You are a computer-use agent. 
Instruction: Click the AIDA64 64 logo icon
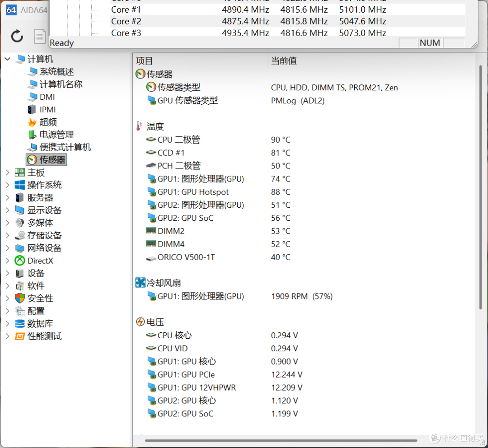pos(11,10)
